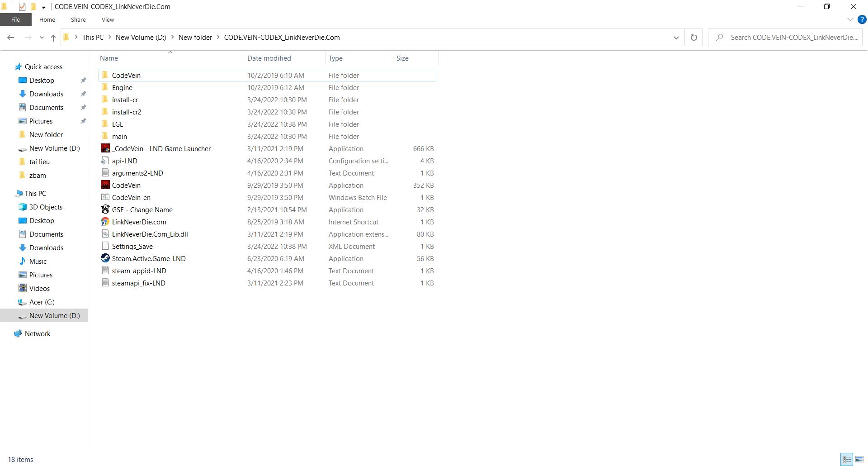This screenshot has width=868, height=466.
Task: Expand the ribbon with the chevron arrow
Action: pyautogui.click(x=850, y=19)
